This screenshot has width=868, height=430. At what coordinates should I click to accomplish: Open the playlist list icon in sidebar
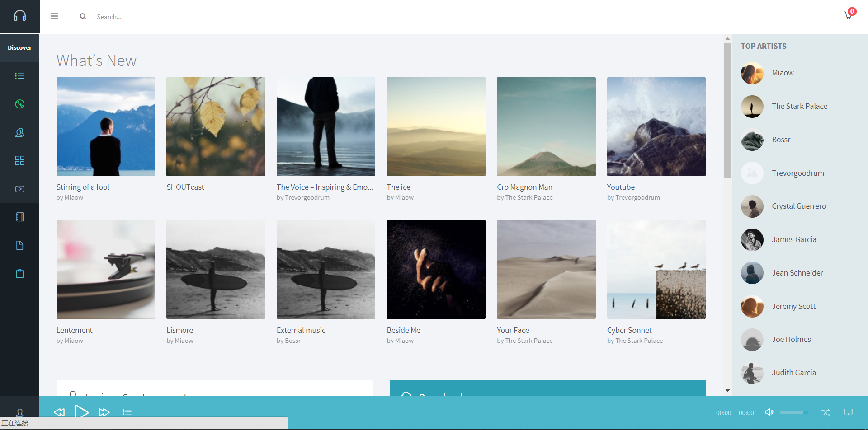(x=19, y=76)
